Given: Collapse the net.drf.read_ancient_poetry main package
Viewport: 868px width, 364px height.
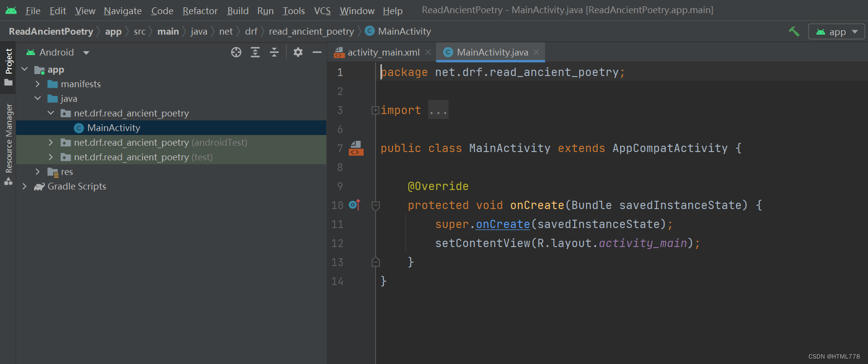Looking at the screenshot, I should tap(51, 113).
